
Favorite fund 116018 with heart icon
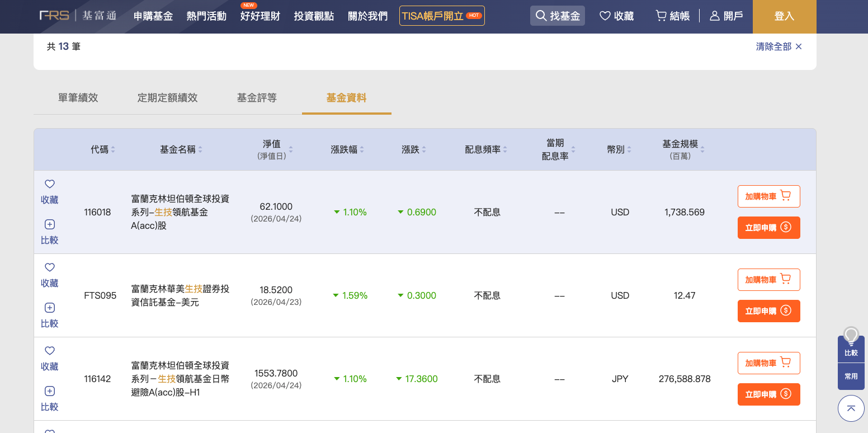[50, 192]
